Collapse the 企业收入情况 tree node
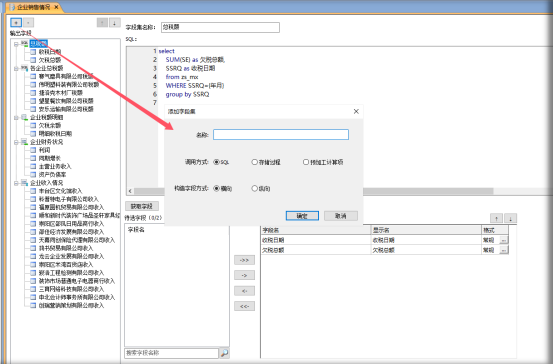 tap(16, 183)
